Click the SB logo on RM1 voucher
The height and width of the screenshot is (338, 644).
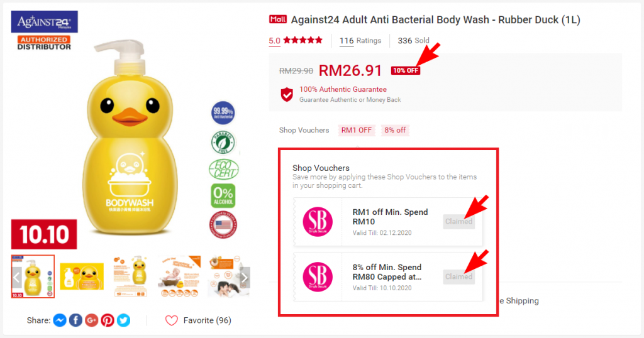click(318, 222)
